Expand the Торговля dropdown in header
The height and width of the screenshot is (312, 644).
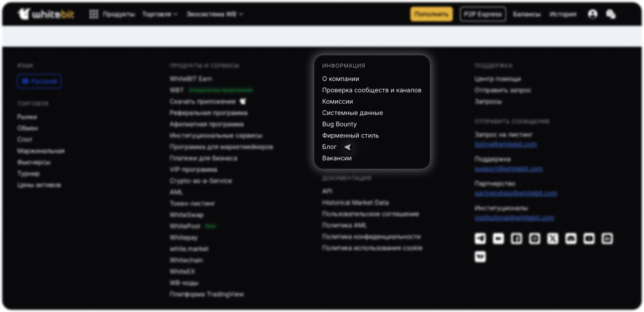(x=160, y=15)
